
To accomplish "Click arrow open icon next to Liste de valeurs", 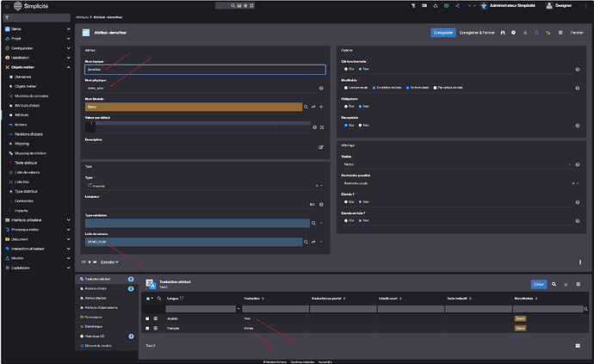I will pos(313,242).
